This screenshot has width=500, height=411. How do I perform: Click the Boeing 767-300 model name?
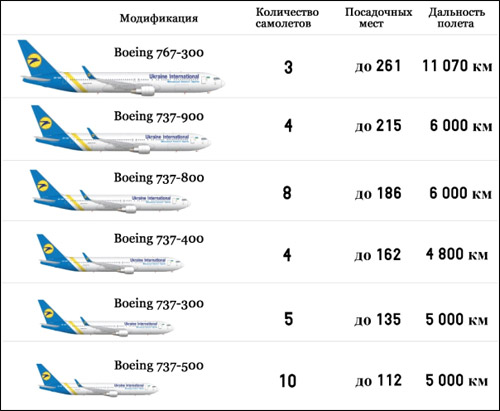click(159, 53)
